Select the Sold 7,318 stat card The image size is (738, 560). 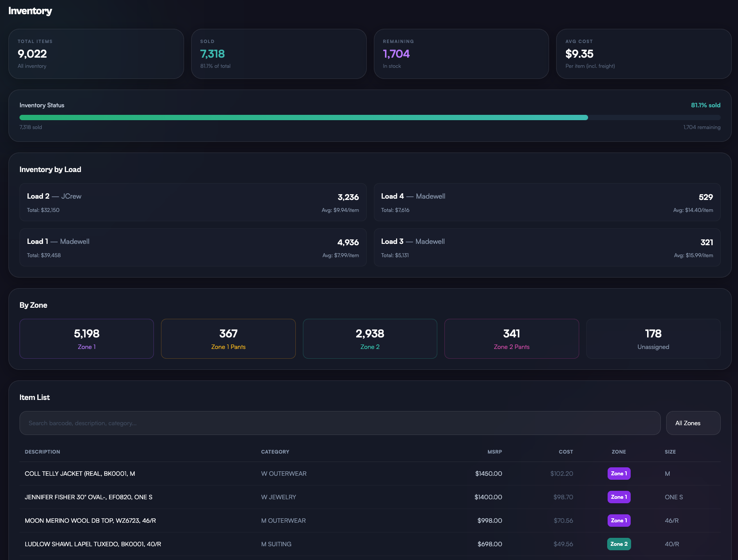click(x=279, y=54)
